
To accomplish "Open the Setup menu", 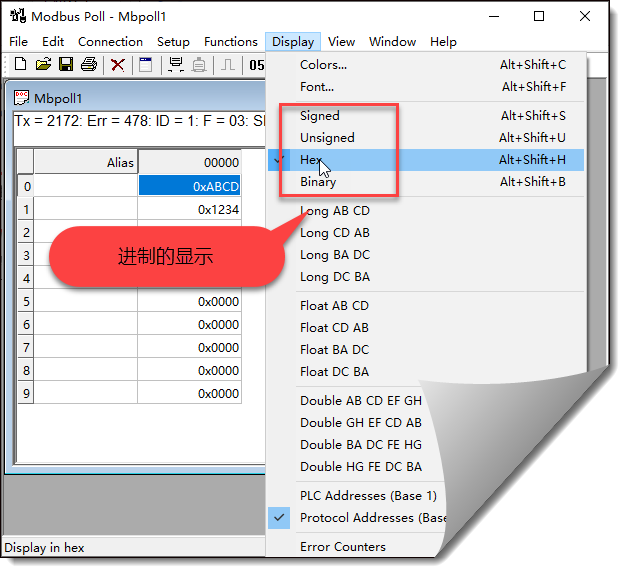I will click(173, 42).
